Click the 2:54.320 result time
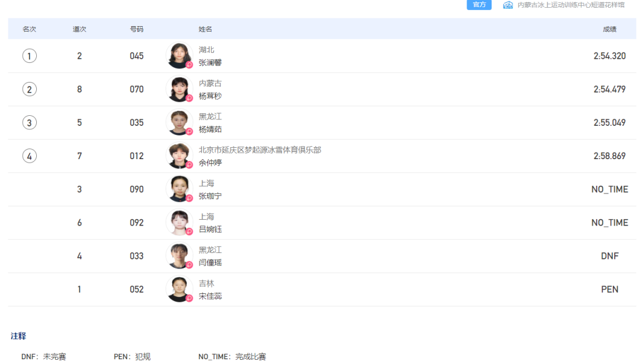The height and width of the screenshot is (364, 642). tap(609, 56)
